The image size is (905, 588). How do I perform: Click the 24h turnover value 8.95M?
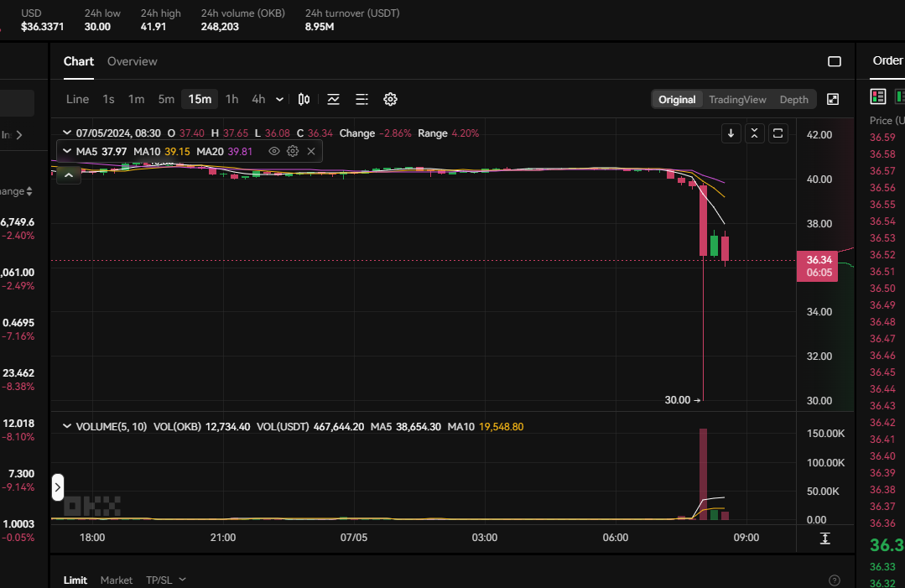click(320, 27)
